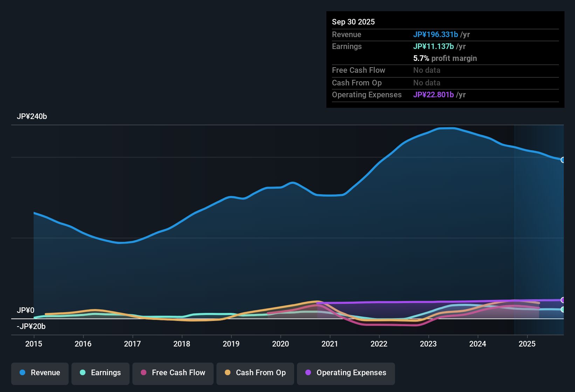The image size is (575, 392).
Task: Click the purple Operating Expenses endpoint marker
Action: [x=563, y=300]
